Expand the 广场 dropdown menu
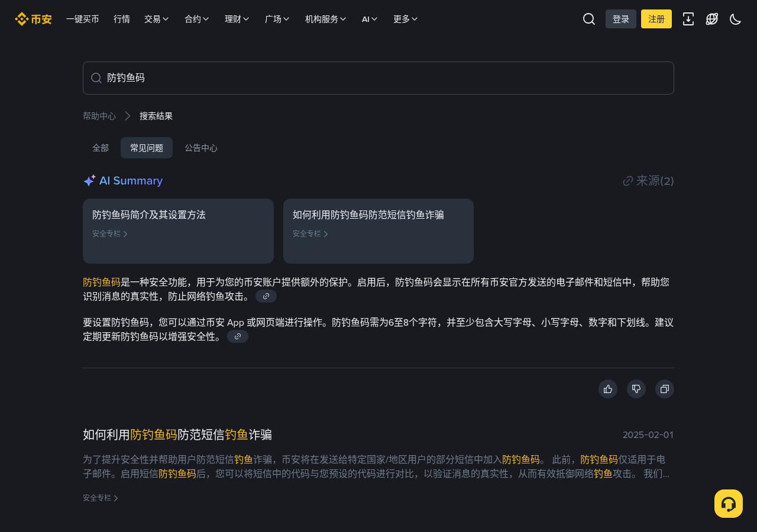Screen dimensions: 757x532 (277, 19)
